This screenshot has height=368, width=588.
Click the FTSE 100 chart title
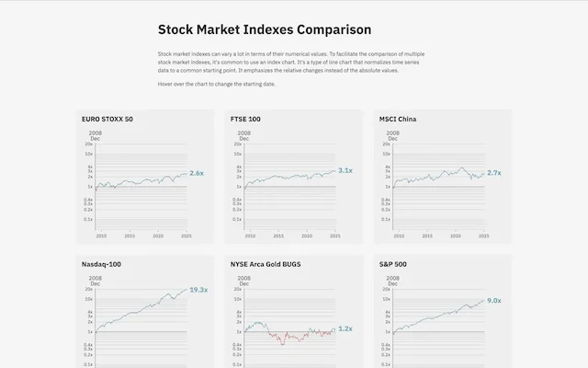(245, 119)
